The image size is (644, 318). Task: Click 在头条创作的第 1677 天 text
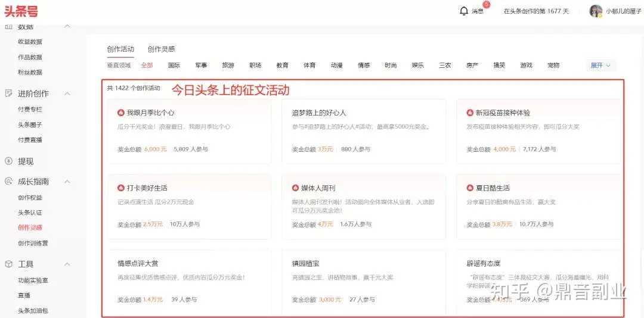click(x=537, y=11)
